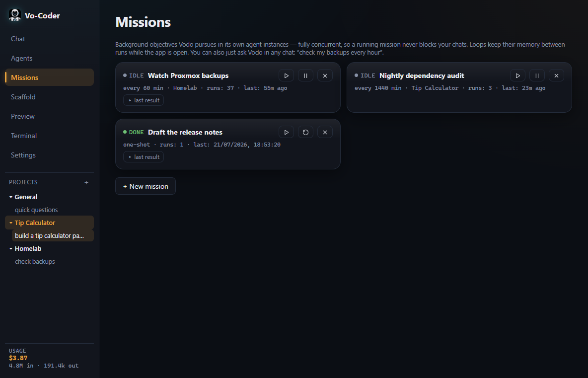Viewport: 588px width, 378px height.
Task: Select the General project name
Action: tap(26, 197)
